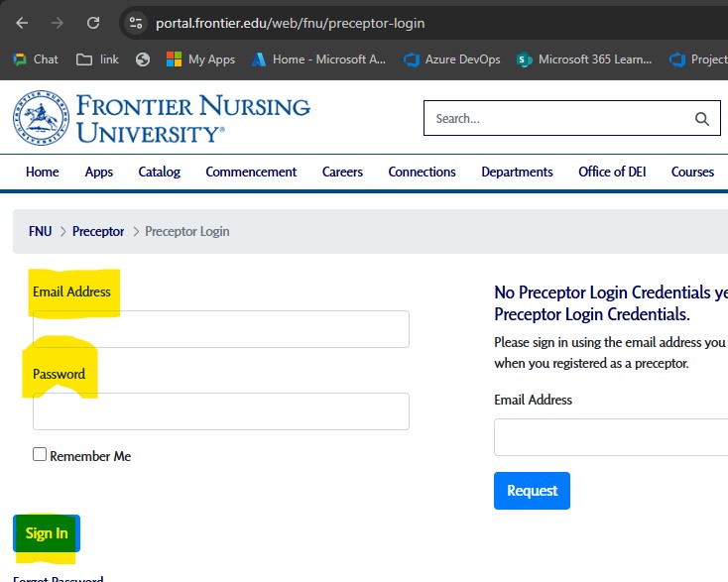Viewport: 728px width, 582px height.
Task: Click the browser back arrow
Action: 22,23
